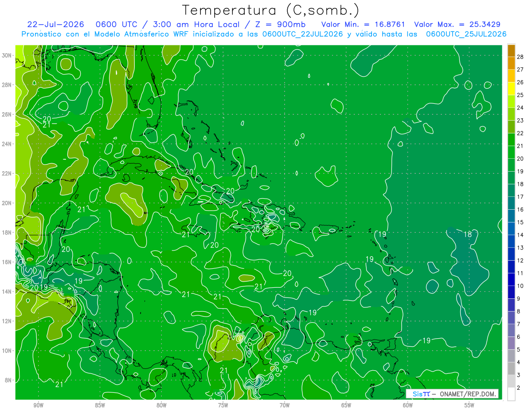Click the 85W longitude axis label
Screen dimensions: 532x411
(100, 405)
